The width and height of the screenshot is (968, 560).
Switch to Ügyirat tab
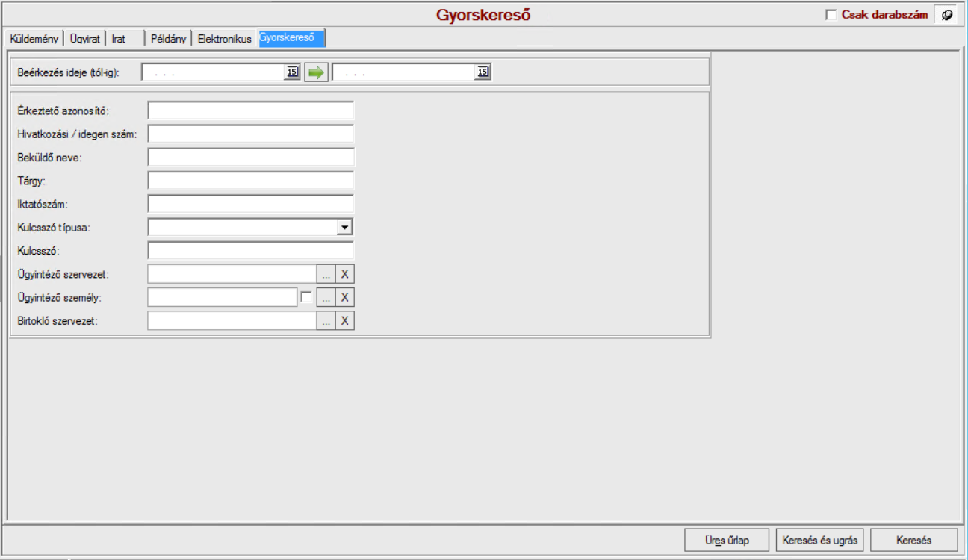pyautogui.click(x=84, y=39)
